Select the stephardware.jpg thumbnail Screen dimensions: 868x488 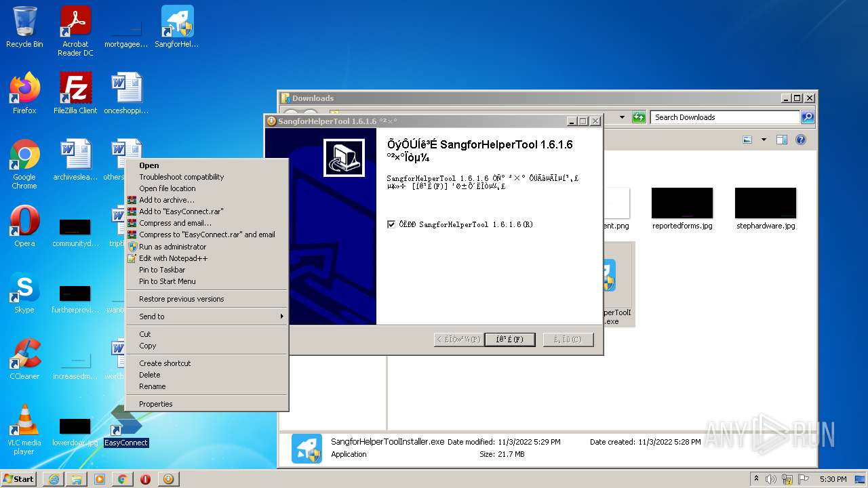click(766, 209)
